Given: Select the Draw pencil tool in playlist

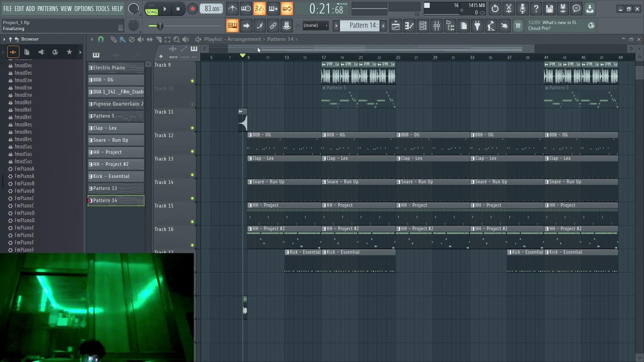Looking at the screenshot, I should point(114,39).
